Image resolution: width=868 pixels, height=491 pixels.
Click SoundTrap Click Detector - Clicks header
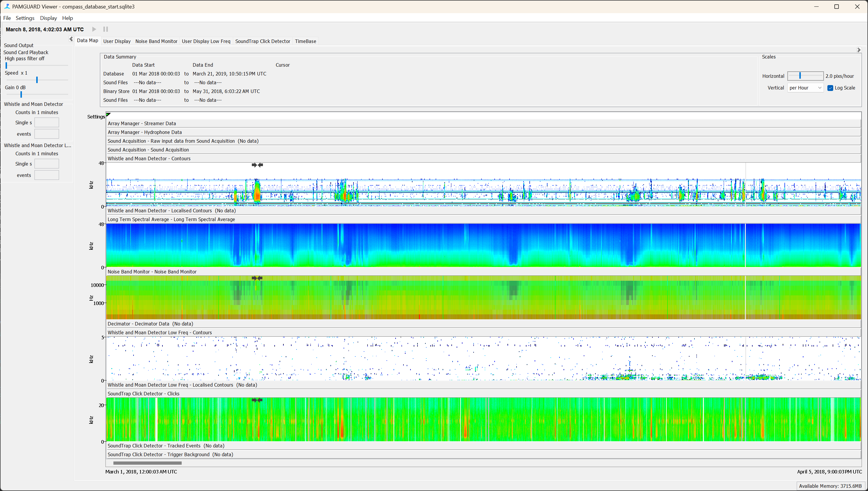[x=484, y=394]
